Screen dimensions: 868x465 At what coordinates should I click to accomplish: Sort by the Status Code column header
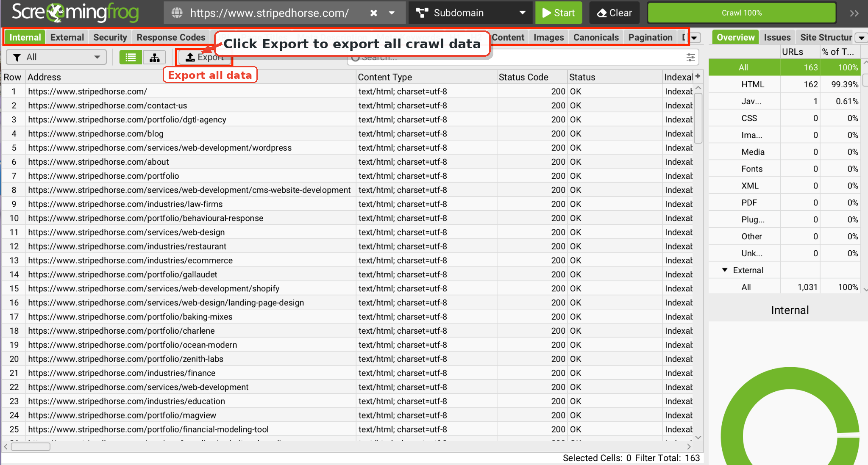(x=531, y=77)
